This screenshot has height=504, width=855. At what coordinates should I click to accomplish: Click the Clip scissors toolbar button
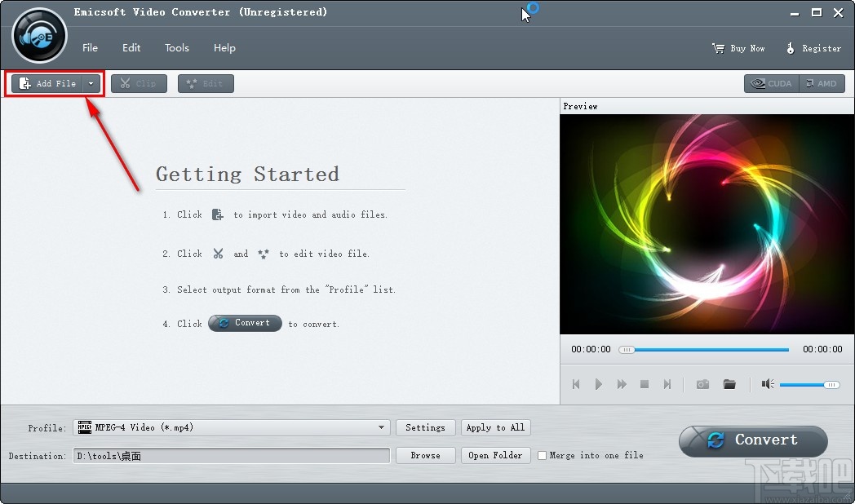pos(139,83)
